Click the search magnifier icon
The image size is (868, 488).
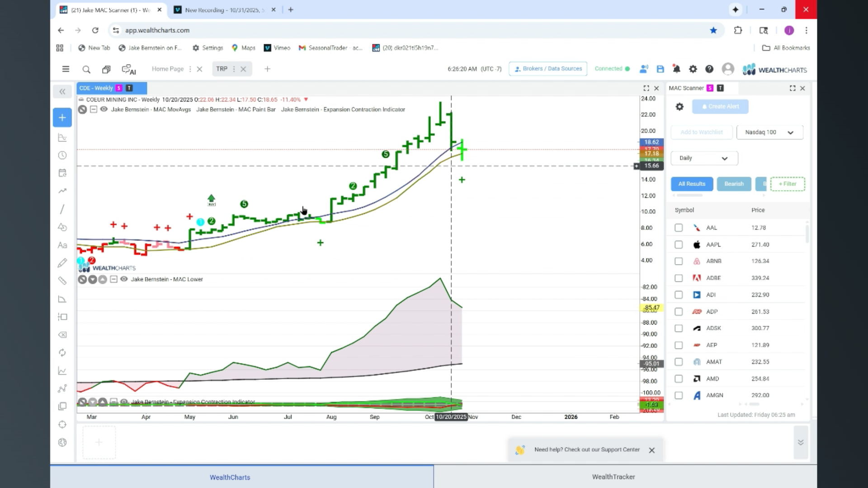click(x=86, y=69)
